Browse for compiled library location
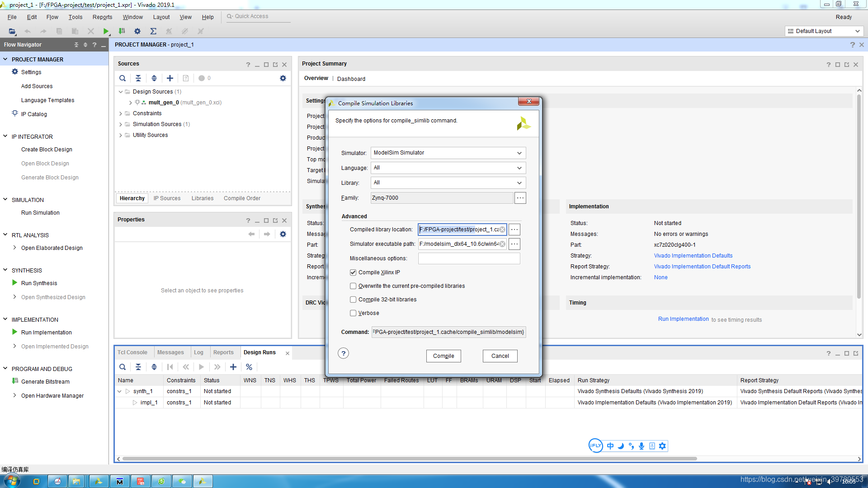 tap(514, 230)
